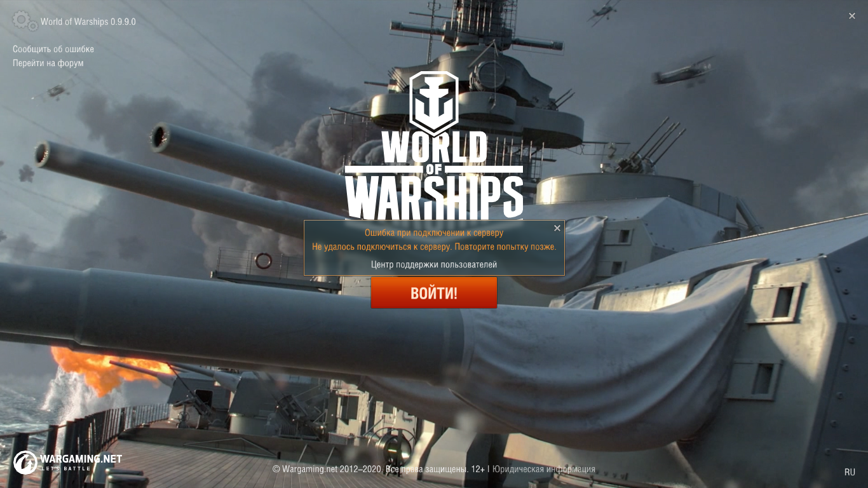Close the launcher window

[852, 16]
